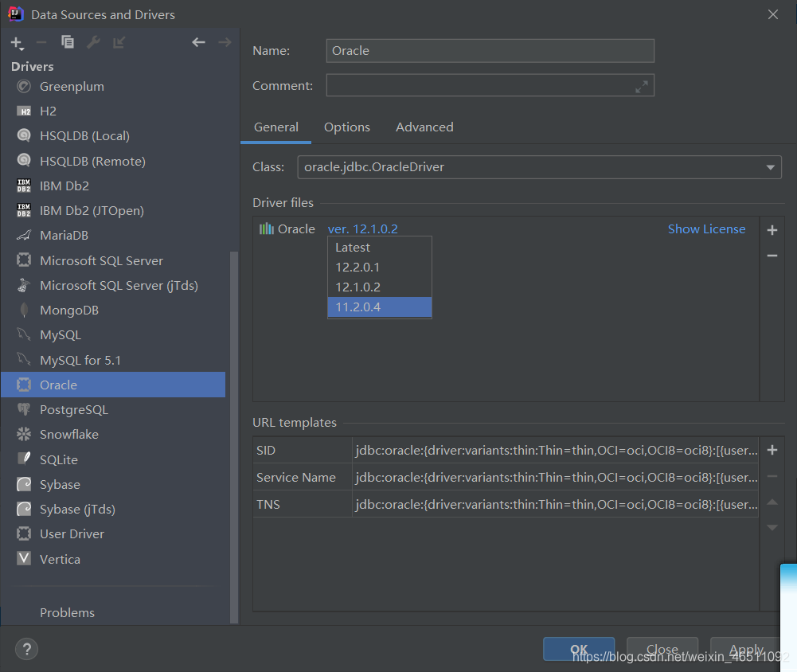Click the MongoDB leaf icon
Viewport: 797px width, 672px height.
coord(24,310)
